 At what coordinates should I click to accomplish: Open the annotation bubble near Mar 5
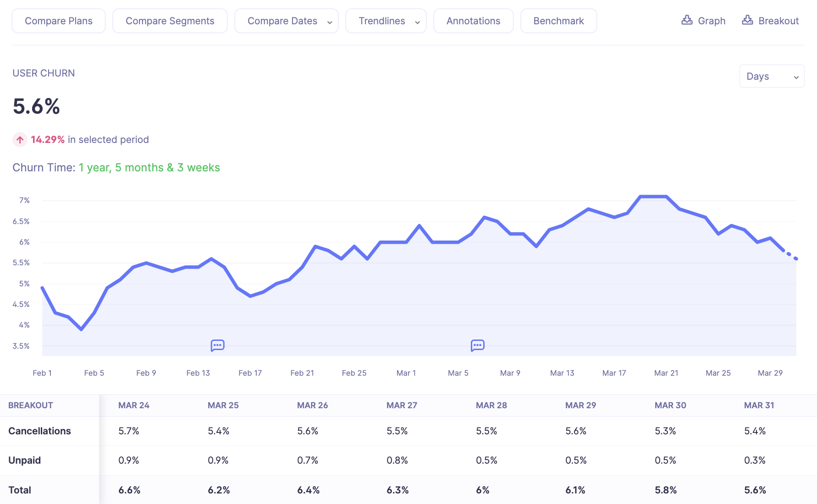click(477, 345)
